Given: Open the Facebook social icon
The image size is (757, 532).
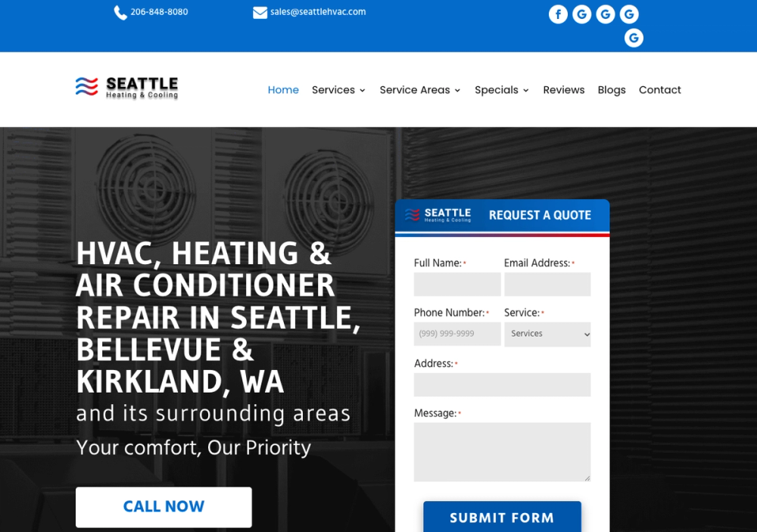Looking at the screenshot, I should pos(558,14).
